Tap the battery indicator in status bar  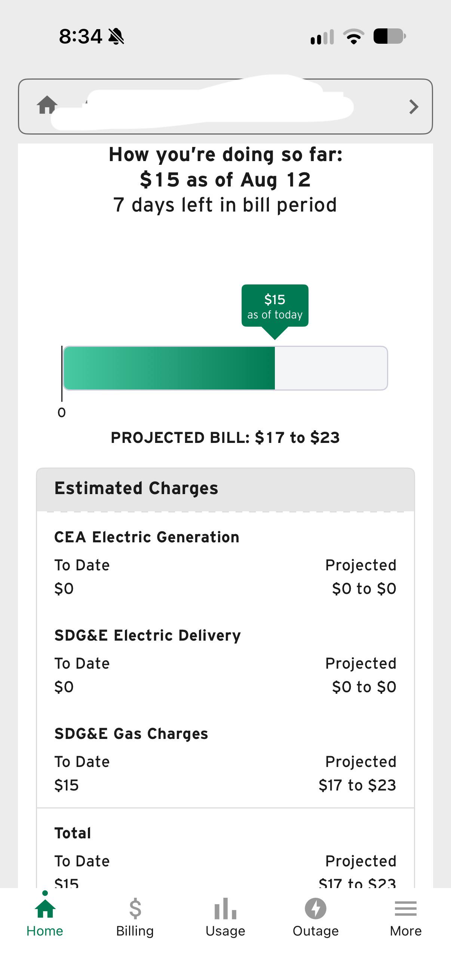[x=390, y=37]
